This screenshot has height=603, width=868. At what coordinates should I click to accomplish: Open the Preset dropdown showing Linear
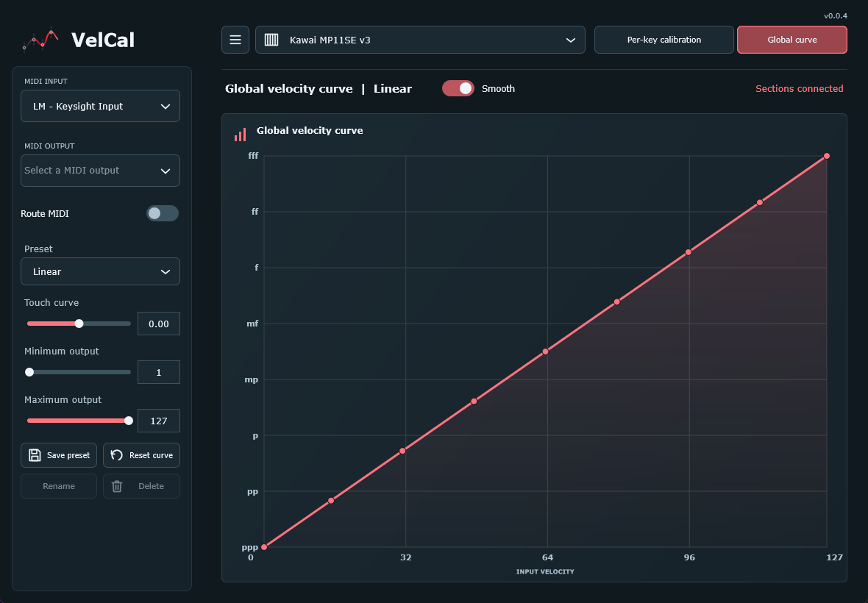pos(100,271)
